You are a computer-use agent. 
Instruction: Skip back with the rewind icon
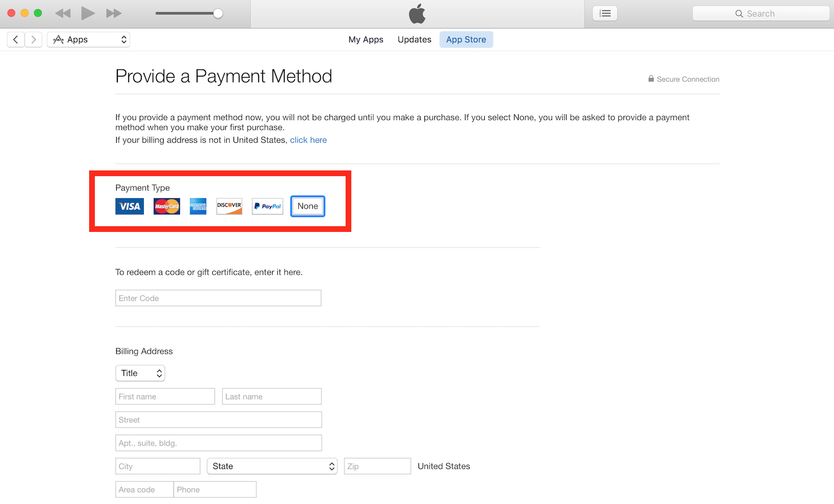pyautogui.click(x=63, y=14)
